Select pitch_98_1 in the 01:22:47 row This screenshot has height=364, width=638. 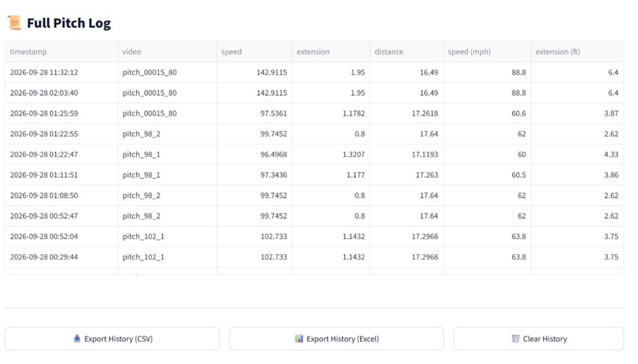[x=141, y=154]
